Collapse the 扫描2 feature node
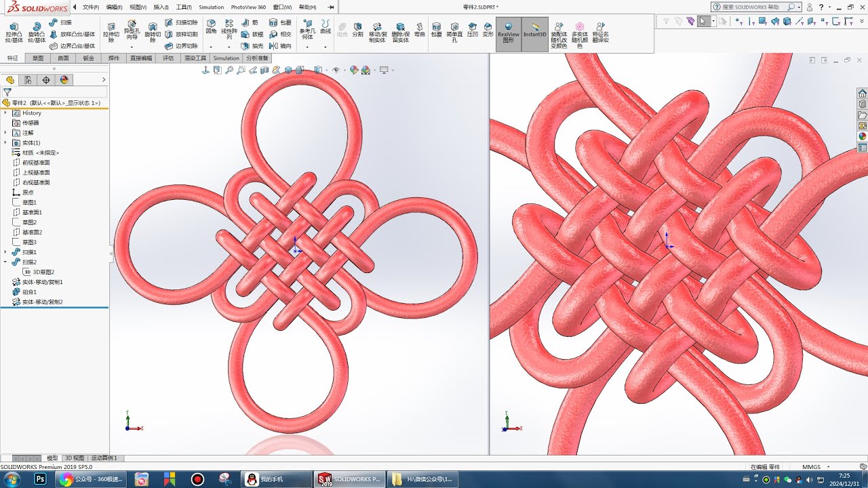Image resolution: width=868 pixels, height=488 pixels. [5, 262]
